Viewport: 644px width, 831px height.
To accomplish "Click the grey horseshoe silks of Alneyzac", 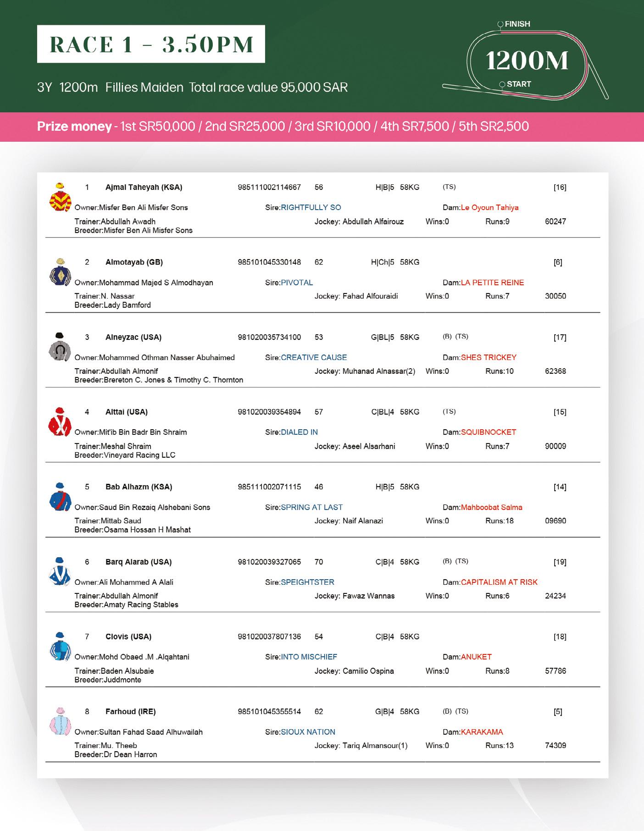I will pyautogui.click(x=60, y=347).
